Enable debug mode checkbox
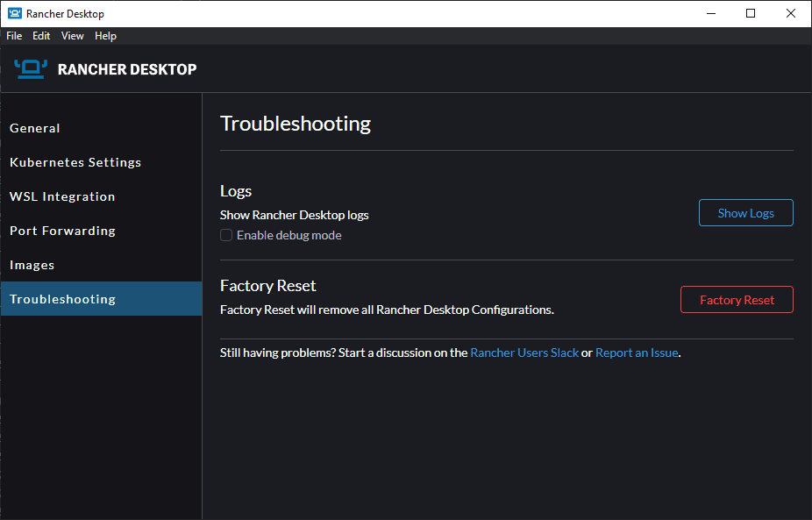This screenshot has width=812, height=520. 226,235
